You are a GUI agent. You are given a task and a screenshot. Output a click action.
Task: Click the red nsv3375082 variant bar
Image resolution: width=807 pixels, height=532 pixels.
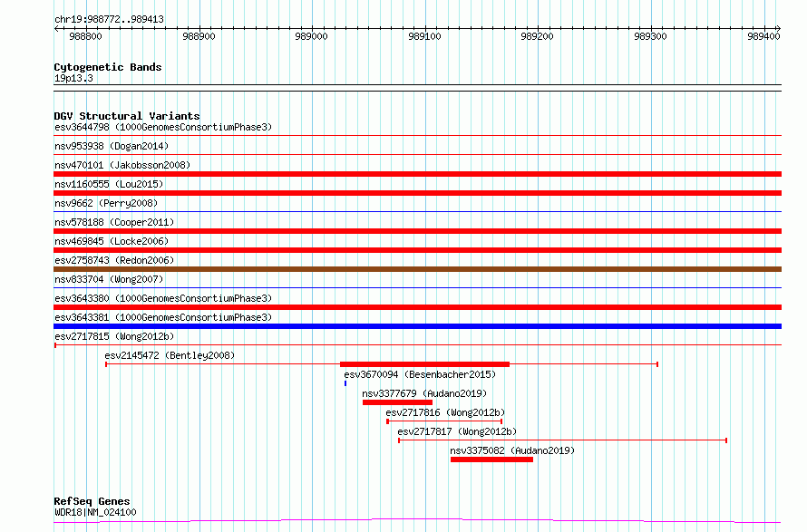pyautogui.click(x=491, y=459)
